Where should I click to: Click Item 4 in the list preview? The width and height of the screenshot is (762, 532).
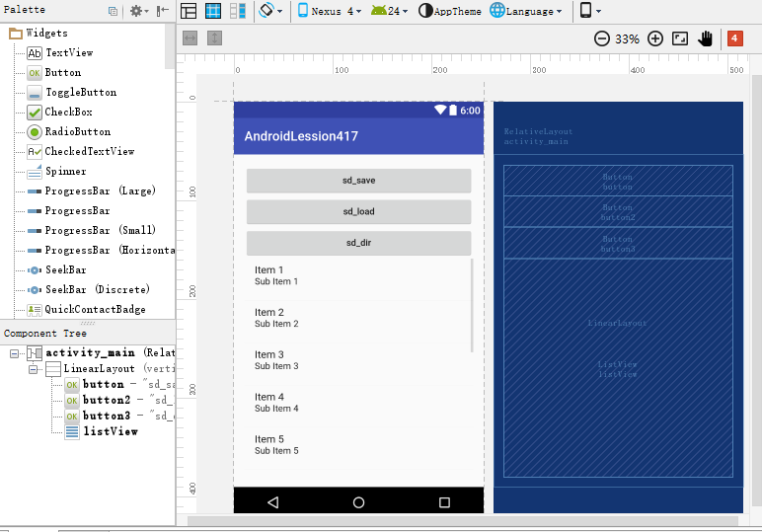click(x=358, y=403)
